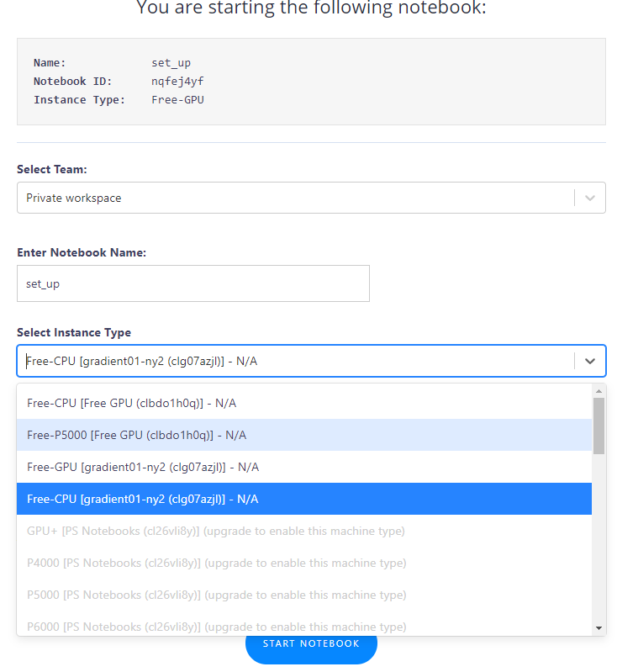This screenshot has height=672, width=617.
Task: Click the disabled P4000 PS Notebooks option
Action: (x=304, y=563)
